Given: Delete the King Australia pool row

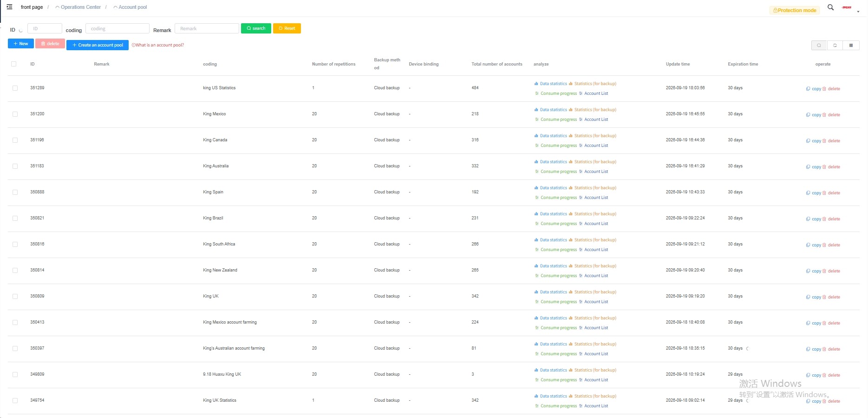Looking at the screenshot, I should point(831,167).
